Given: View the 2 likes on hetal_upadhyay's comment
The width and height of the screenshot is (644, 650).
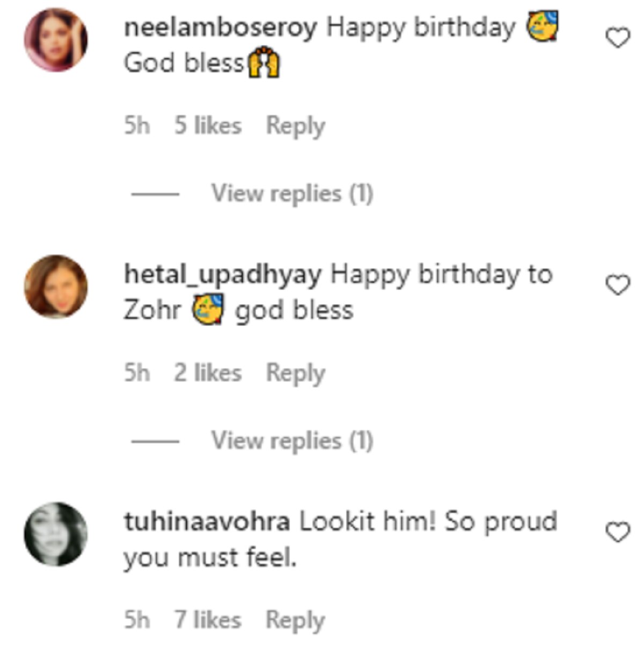Looking at the screenshot, I should click(x=208, y=374).
